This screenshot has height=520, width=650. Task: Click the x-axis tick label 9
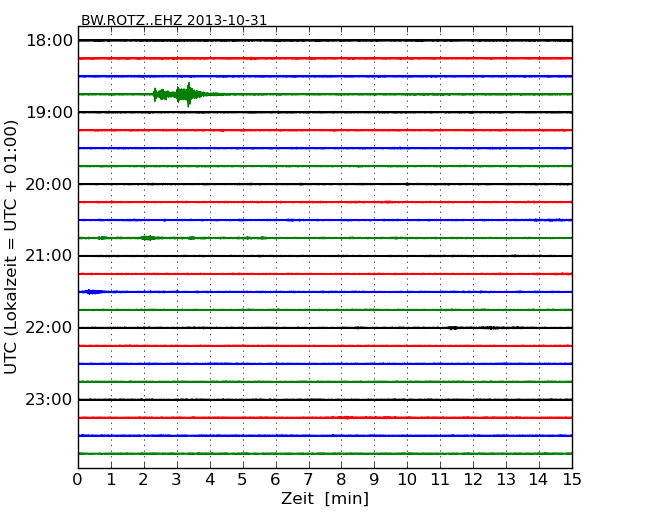374,479
